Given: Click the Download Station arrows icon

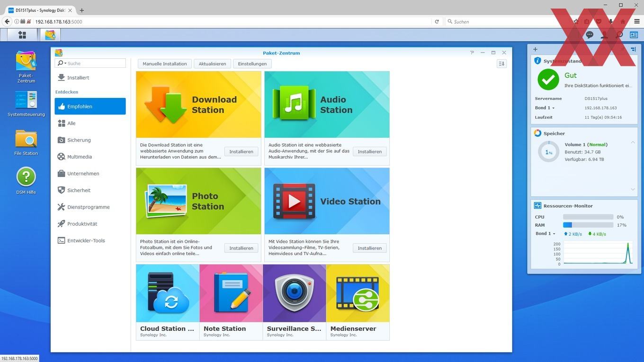Looking at the screenshot, I should 165,105.
